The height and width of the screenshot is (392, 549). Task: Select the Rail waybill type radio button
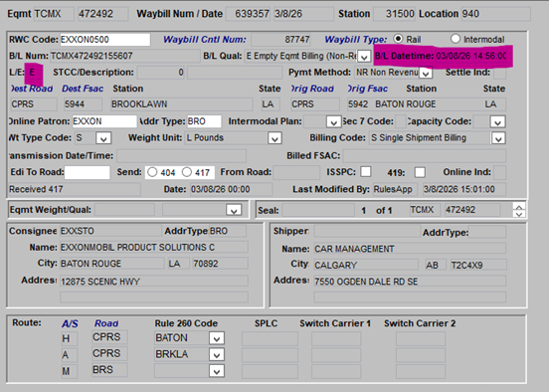click(x=398, y=39)
